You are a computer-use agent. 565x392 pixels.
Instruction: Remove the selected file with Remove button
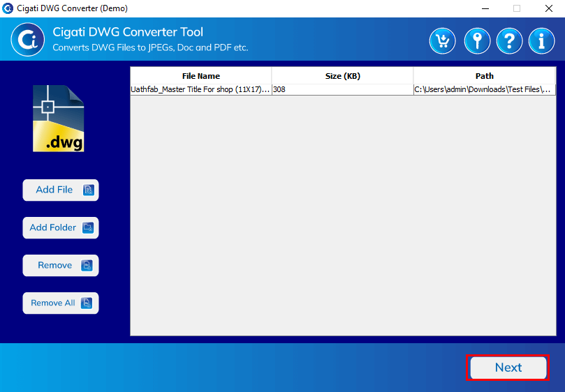(x=61, y=266)
